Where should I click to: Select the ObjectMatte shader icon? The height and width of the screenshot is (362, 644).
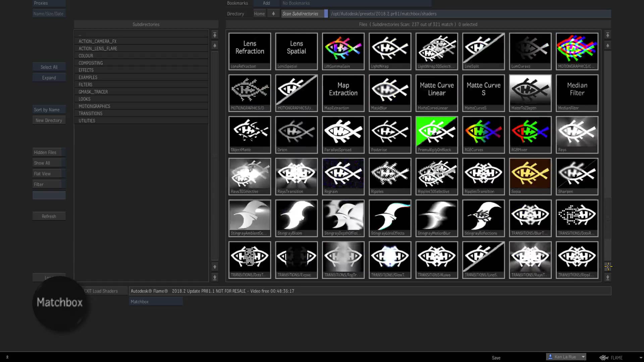250,134
